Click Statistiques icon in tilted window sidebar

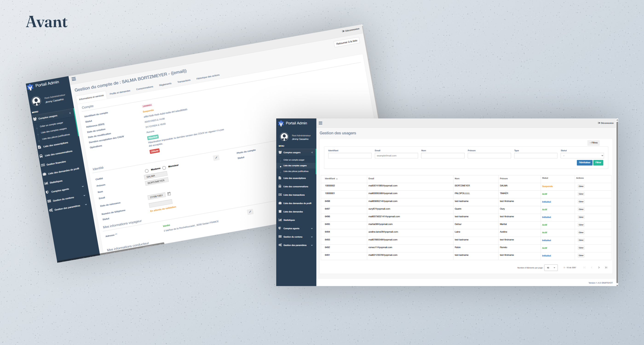click(x=46, y=183)
